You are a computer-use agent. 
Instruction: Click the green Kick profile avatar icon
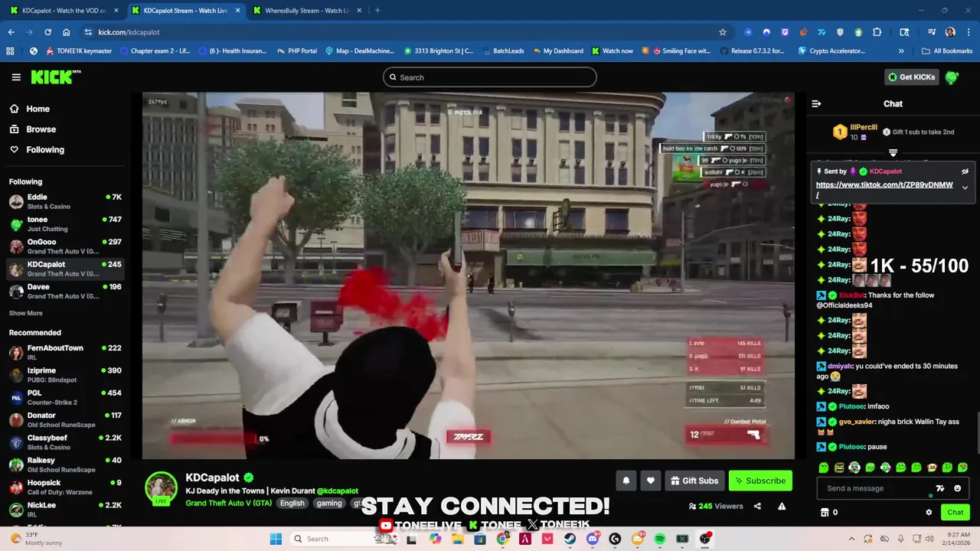tap(952, 77)
